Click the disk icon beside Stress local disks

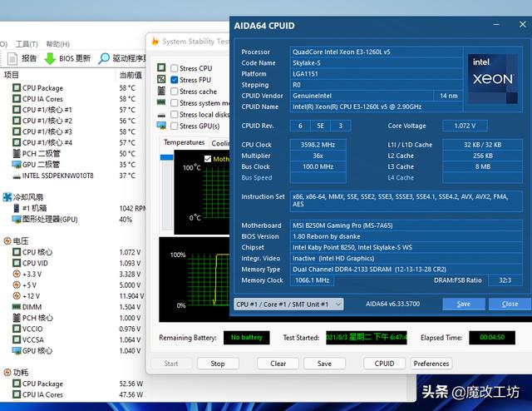pos(161,115)
